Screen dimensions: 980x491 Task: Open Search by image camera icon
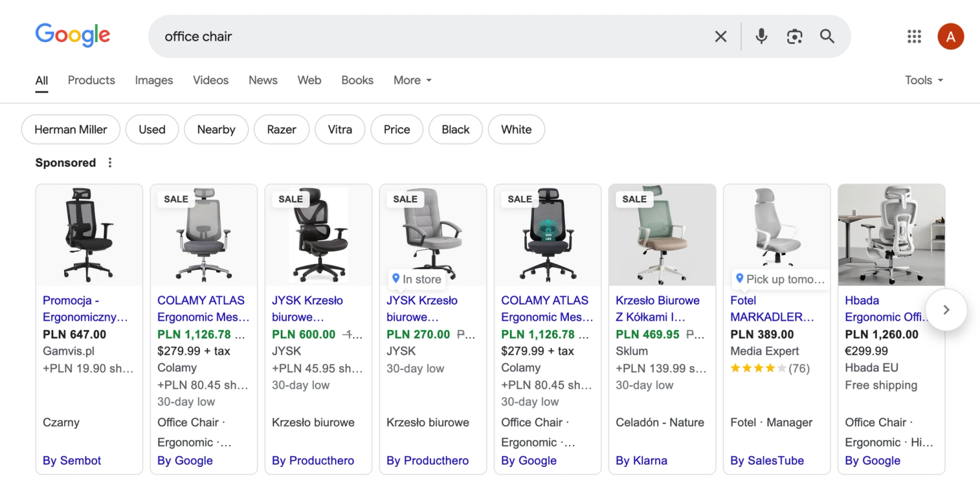click(x=794, y=37)
